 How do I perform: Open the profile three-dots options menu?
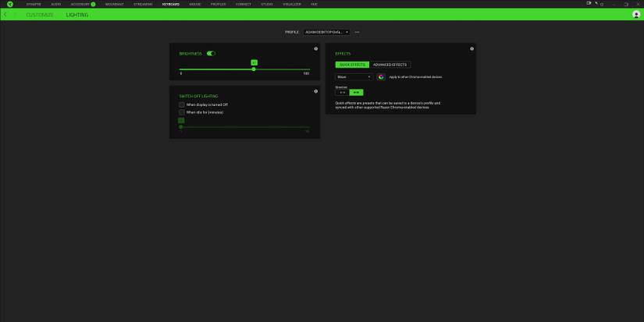point(357,32)
